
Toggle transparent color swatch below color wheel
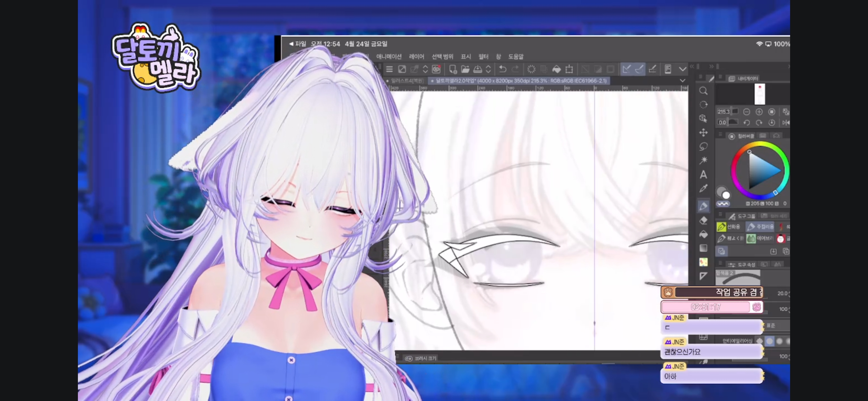(x=723, y=204)
